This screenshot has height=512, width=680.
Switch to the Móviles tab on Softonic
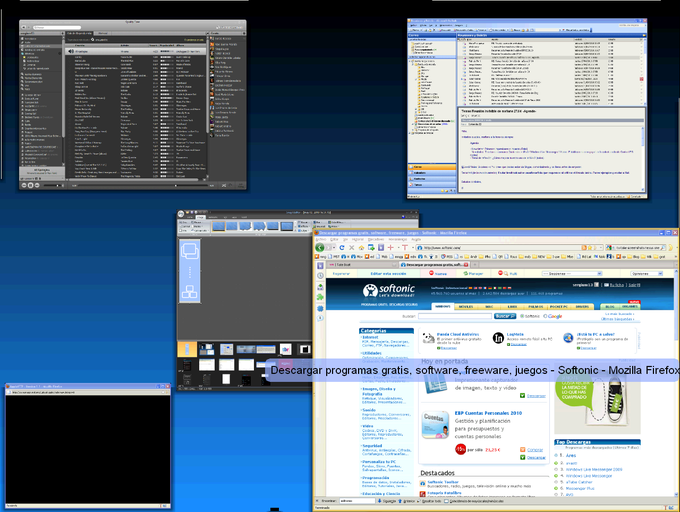pyautogui.click(x=466, y=306)
